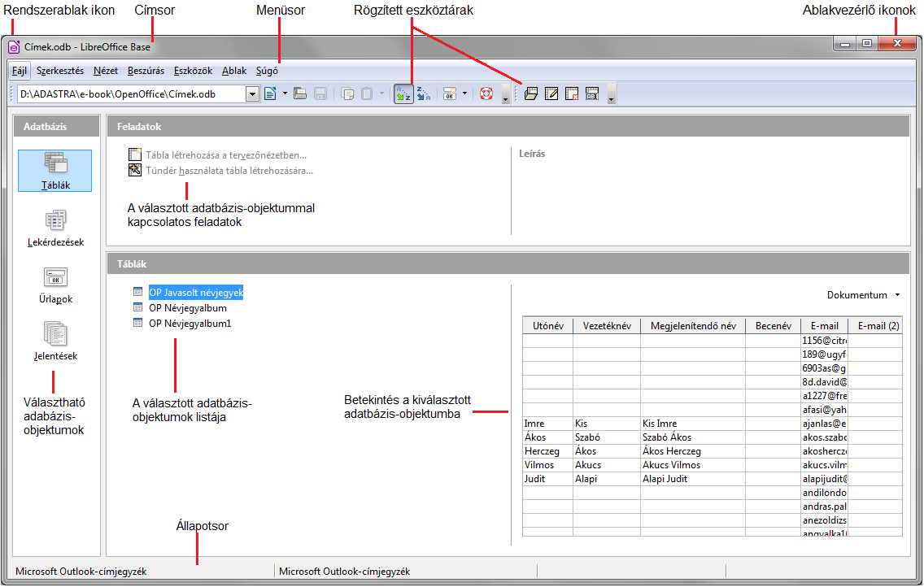The height and width of the screenshot is (587, 924).
Task: Click the Delete table icon
Action: pyautogui.click(x=572, y=93)
